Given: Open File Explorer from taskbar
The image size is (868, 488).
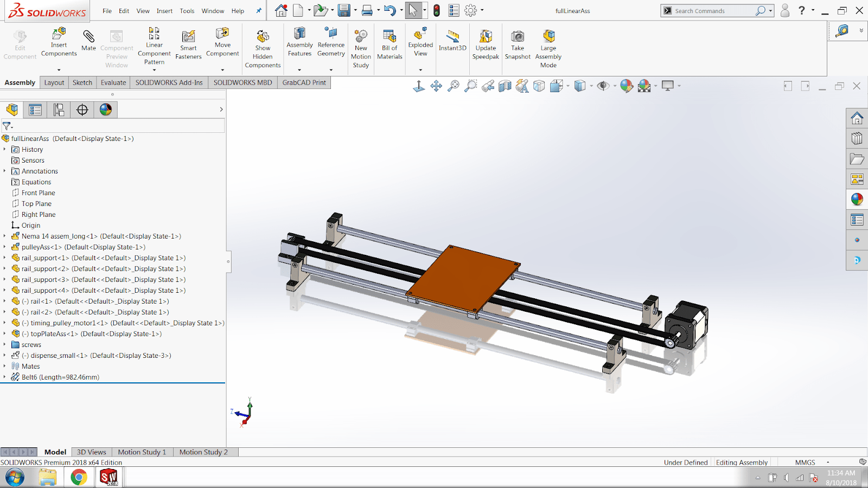Looking at the screenshot, I should pos(48,478).
